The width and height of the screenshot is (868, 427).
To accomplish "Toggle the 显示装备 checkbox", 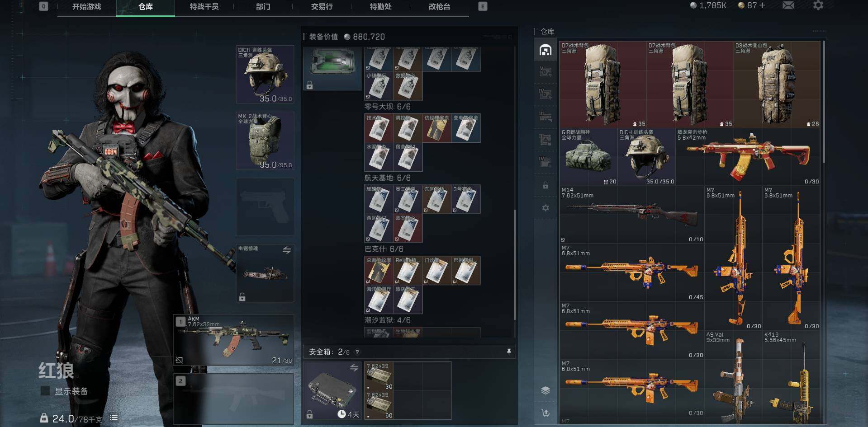I will (x=45, y=391).
